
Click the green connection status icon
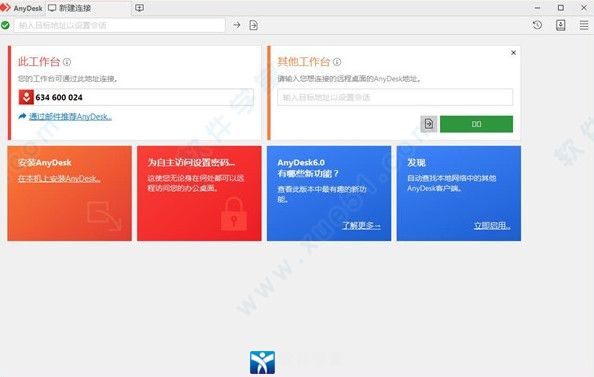[x=5, y=25]
